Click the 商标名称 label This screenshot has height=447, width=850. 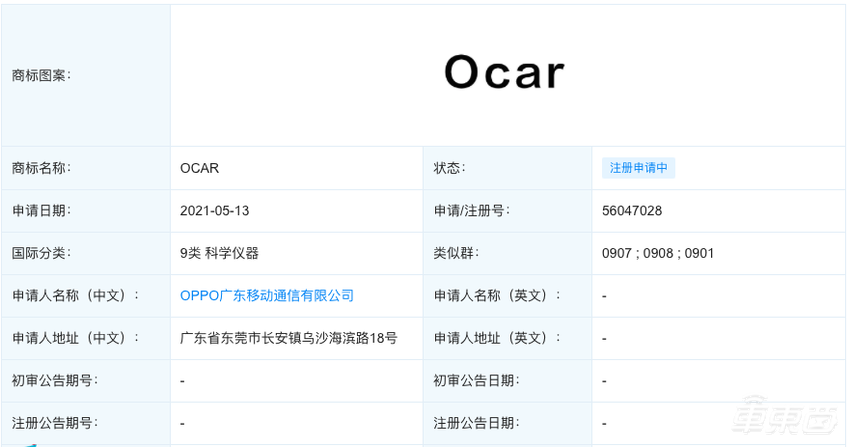click(x=41, y=168)
